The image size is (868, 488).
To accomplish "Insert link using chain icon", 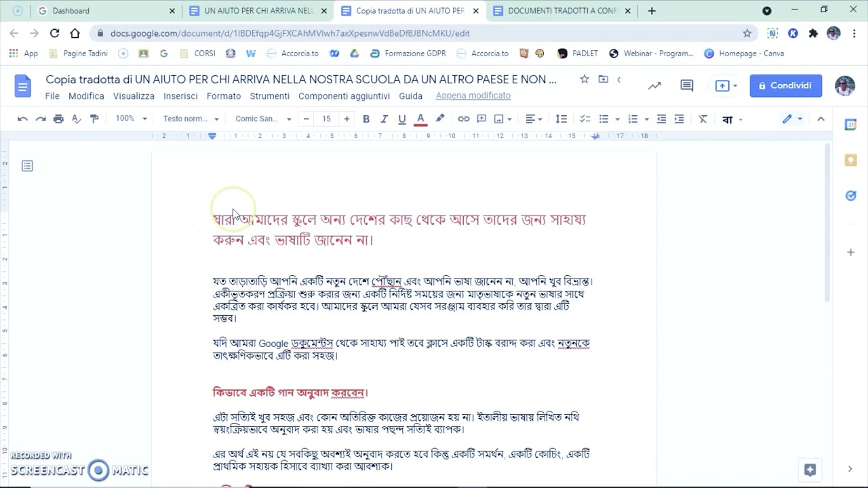I will pyautogui.click(x=464, y=119).
